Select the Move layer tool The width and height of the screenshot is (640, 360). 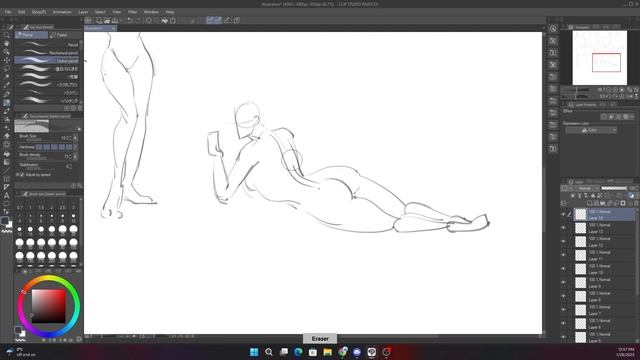(7, 60)
